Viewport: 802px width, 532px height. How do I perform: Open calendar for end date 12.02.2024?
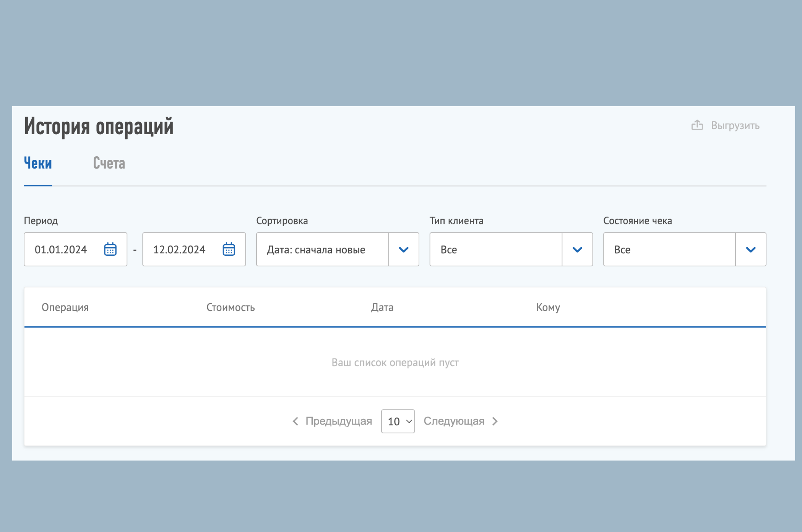[229, 249]
